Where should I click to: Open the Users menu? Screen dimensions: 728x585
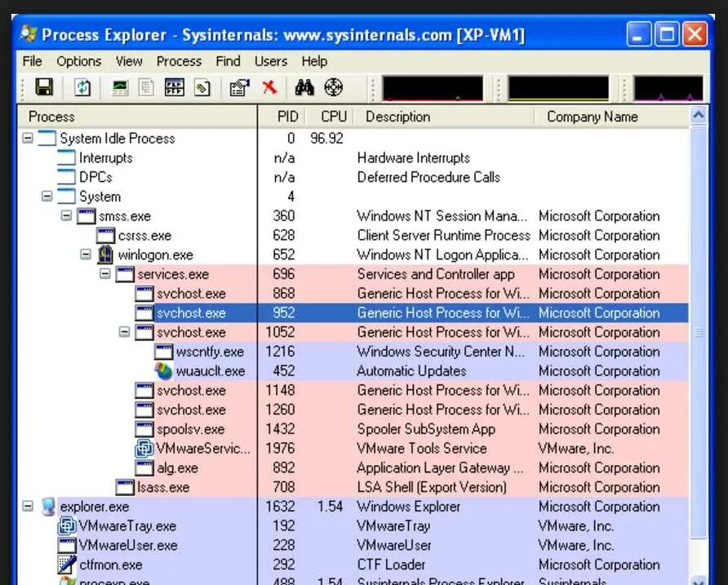[x=271, y=61]
